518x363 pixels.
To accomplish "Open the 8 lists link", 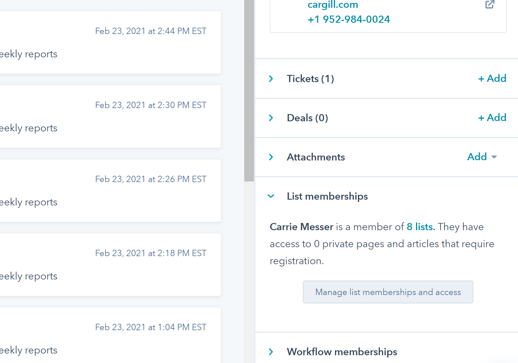I will click(x=421, y=227).
